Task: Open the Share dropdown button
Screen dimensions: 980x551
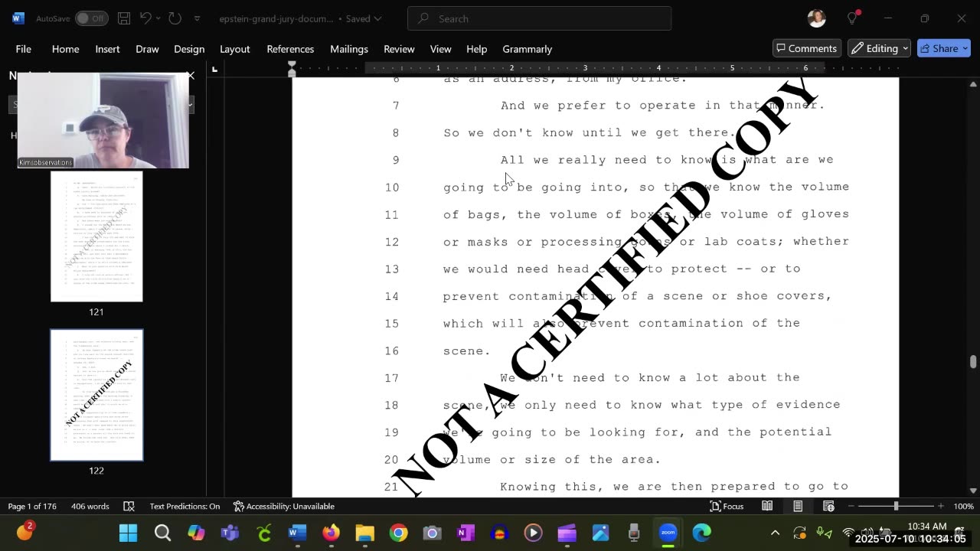Action: point(944,48)
